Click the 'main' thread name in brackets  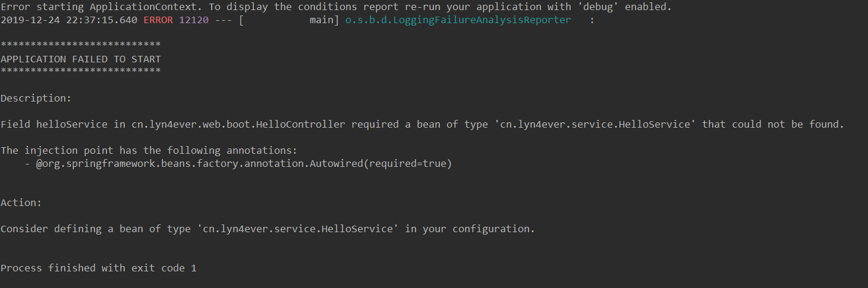tap(322, 20)
